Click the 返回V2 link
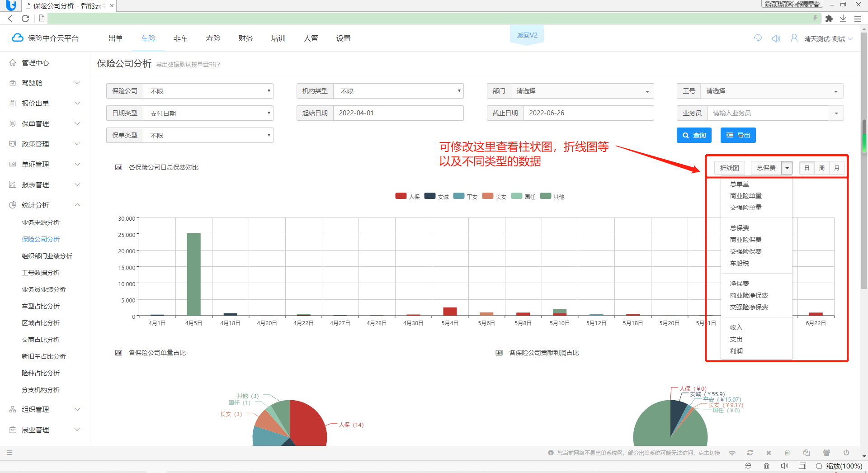Viewport: 868px width, 473px height. (x=527, y=35)
